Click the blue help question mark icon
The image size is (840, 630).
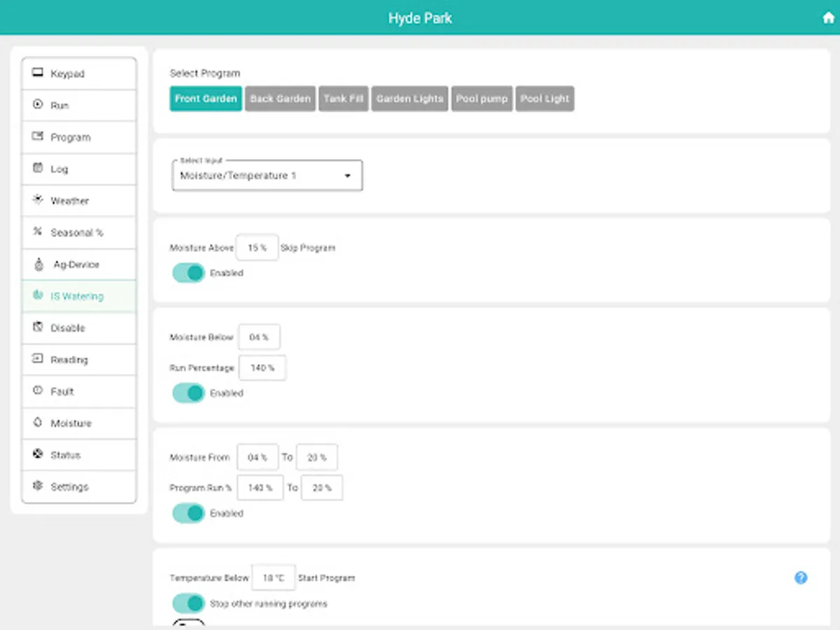click(x=801, y=577)
